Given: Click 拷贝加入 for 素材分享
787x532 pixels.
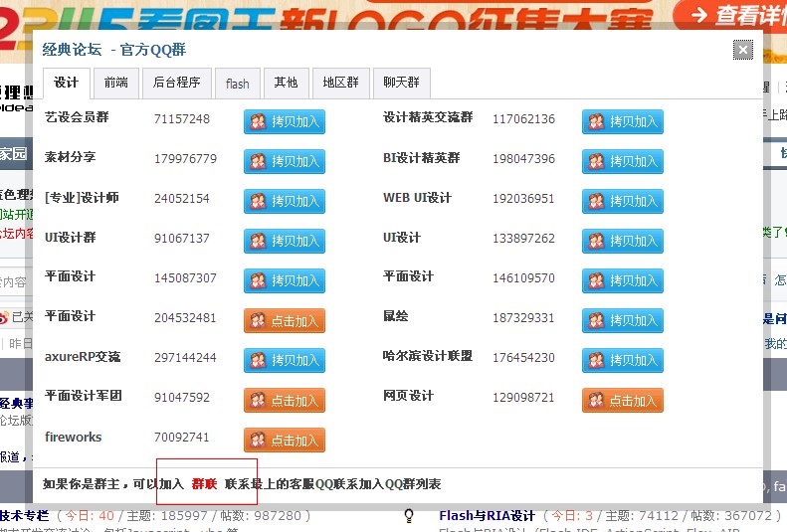Looking at the screenshot, I should pos(285,161).
